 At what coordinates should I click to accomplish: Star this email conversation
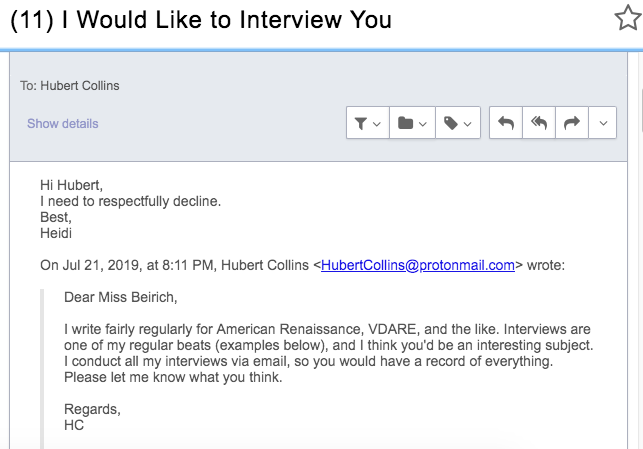coord(627,18)
